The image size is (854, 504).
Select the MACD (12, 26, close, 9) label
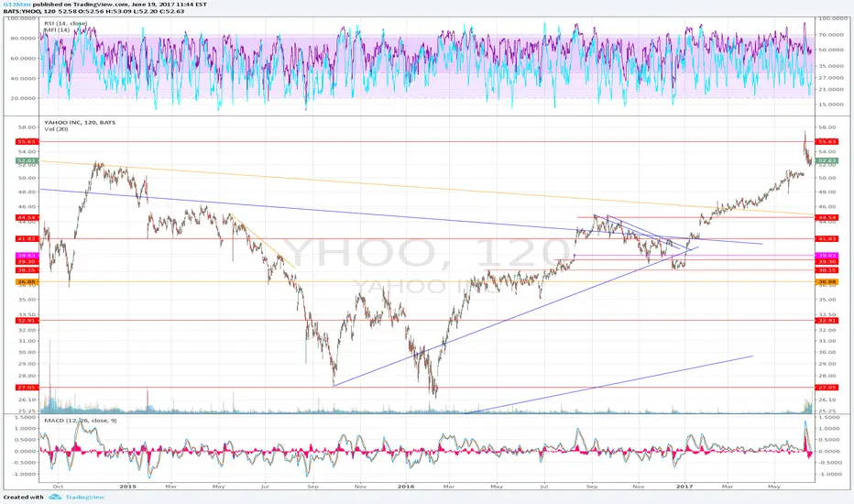click(80, 421)
